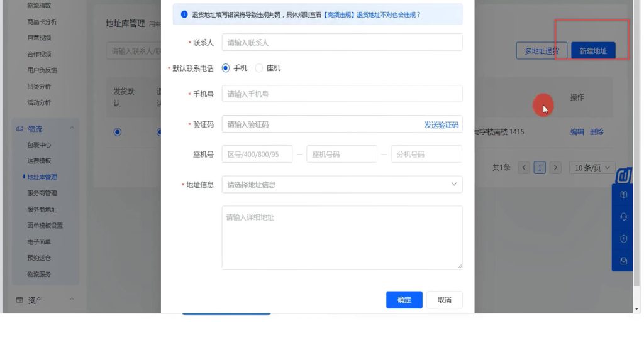Click the shield alert icon on right sidebar
The width and height of the screenshot is (644, 338).
[x=623, y=239]
